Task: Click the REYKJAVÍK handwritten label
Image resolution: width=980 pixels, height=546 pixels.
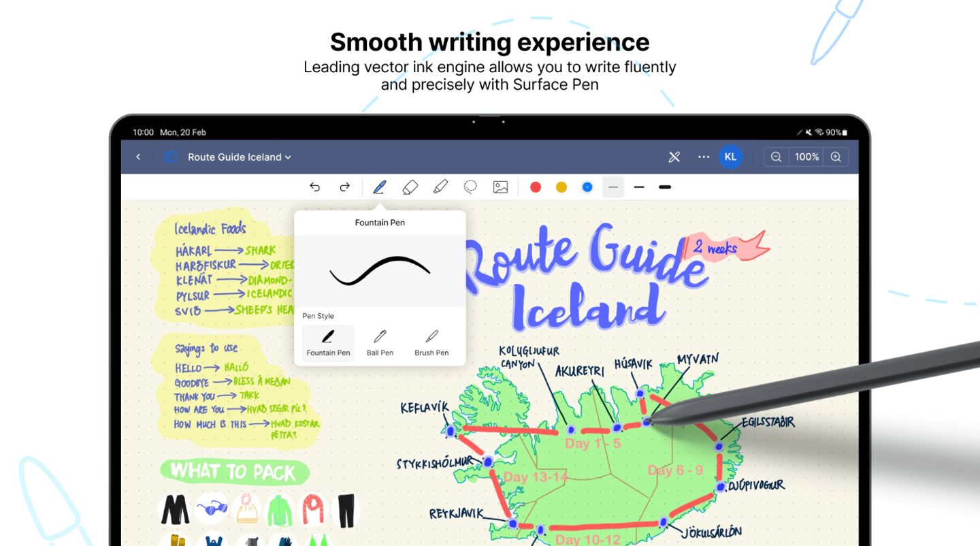Action: point(456,514)
